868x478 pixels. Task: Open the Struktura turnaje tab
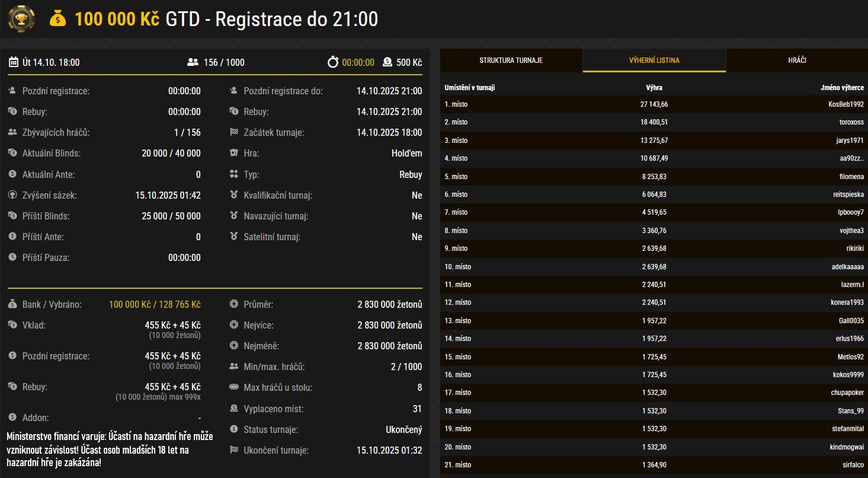pos(511,60)
